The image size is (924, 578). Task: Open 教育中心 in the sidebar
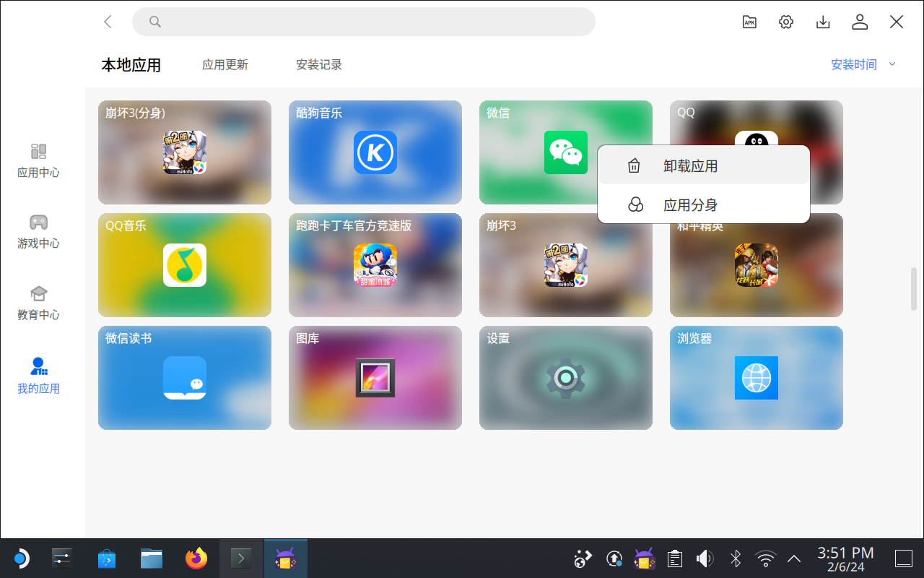pos(39,303)
